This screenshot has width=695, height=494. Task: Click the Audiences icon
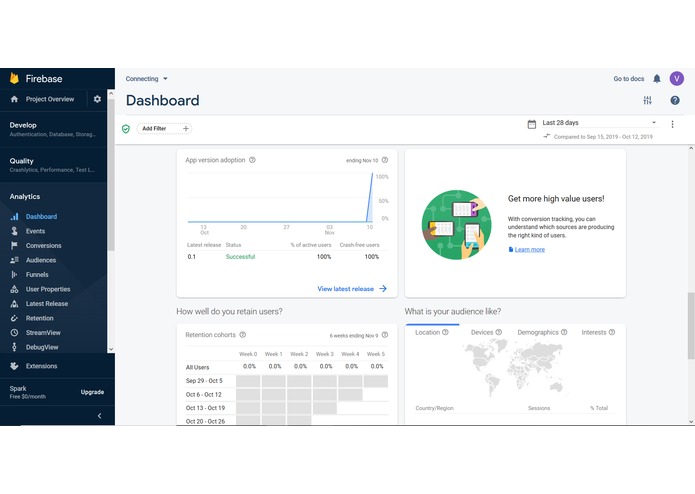pos(15,260)
